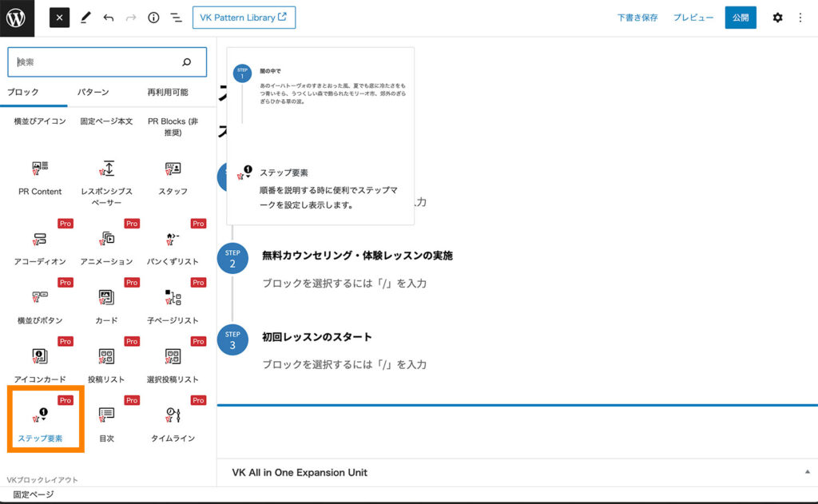The height and width of the screenshot is (504, 818).
Task: Click the 公開 publish button
Action: click(740, 17)
